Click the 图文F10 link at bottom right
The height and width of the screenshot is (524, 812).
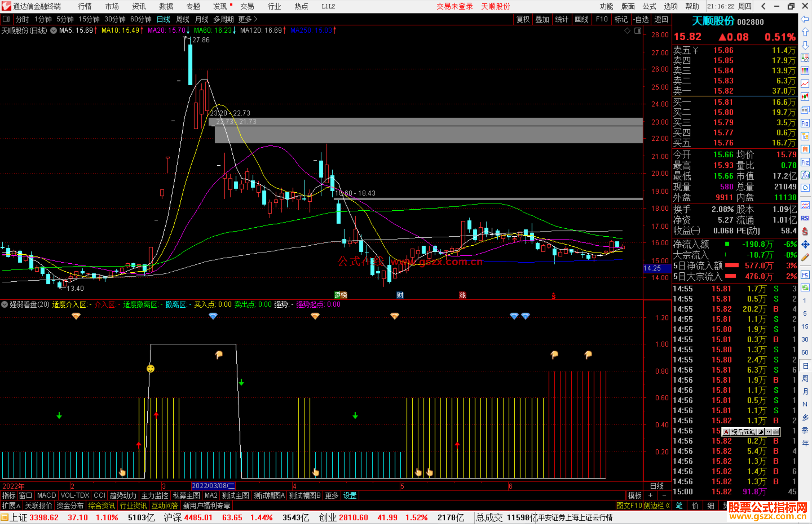(629, 506)
